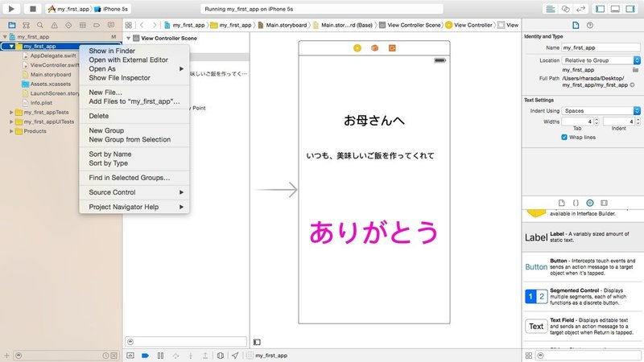Collapse the my_first_app project root
Viewport: 644px width, 362px height.
[5, 37]
